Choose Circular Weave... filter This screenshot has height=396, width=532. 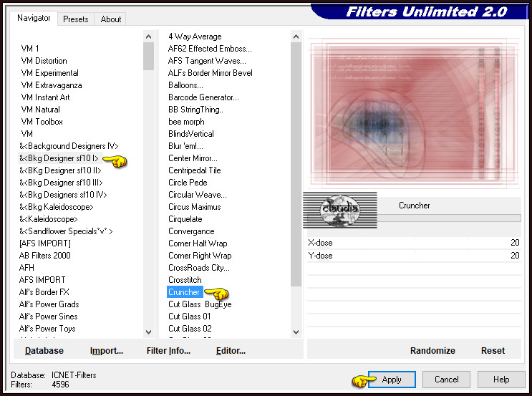(x=198, y=195)
